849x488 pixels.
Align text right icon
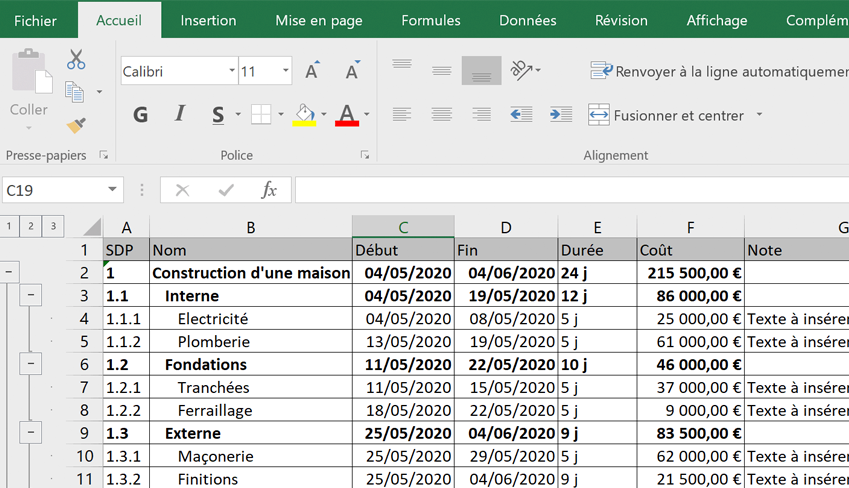(481, 114)
